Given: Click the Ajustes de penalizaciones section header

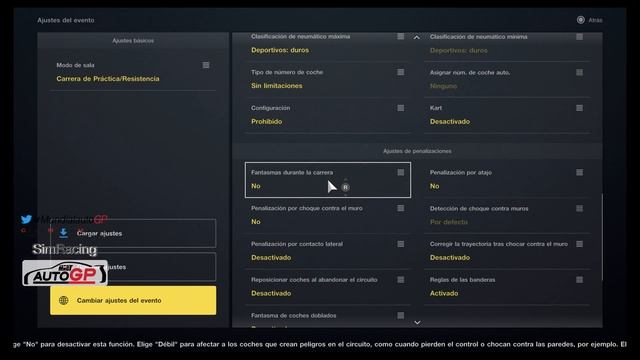Looking at the screenshot, I should 417,151.
